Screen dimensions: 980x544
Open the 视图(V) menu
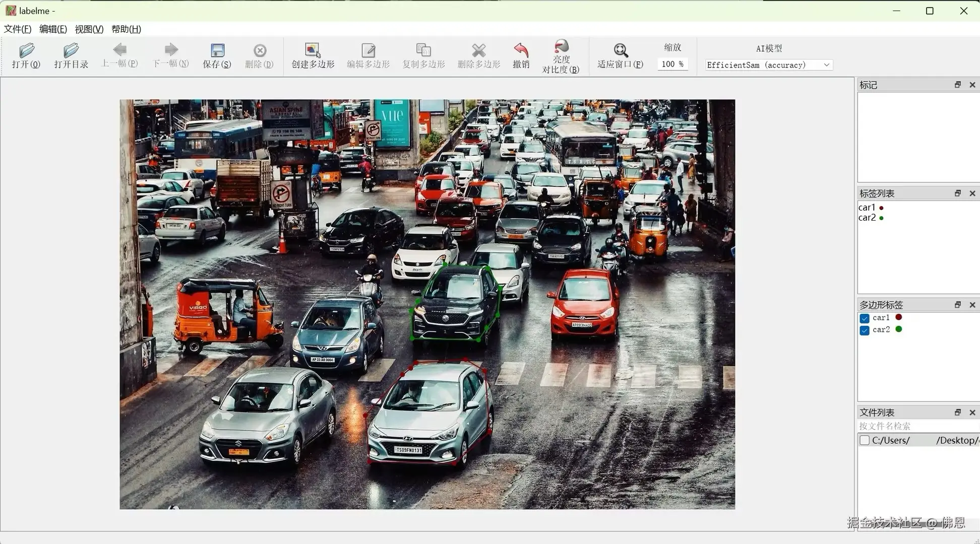(89, 29)
